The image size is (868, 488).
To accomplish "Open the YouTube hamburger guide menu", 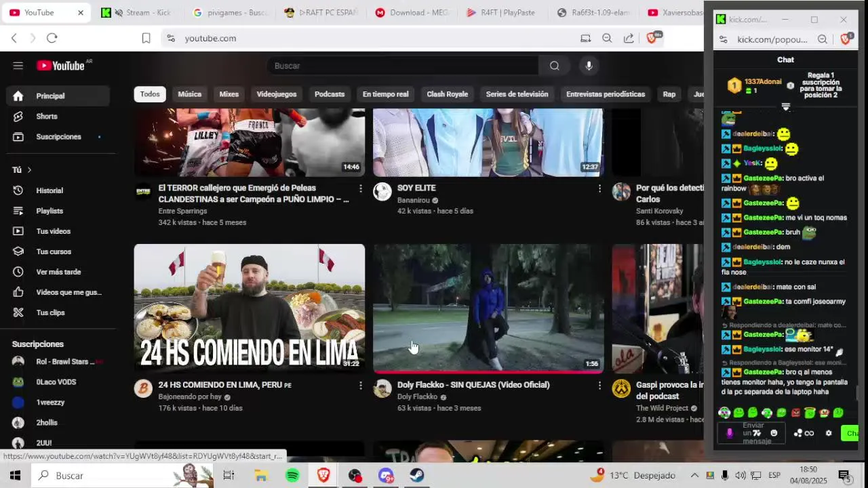I will (x=18, y=66).
